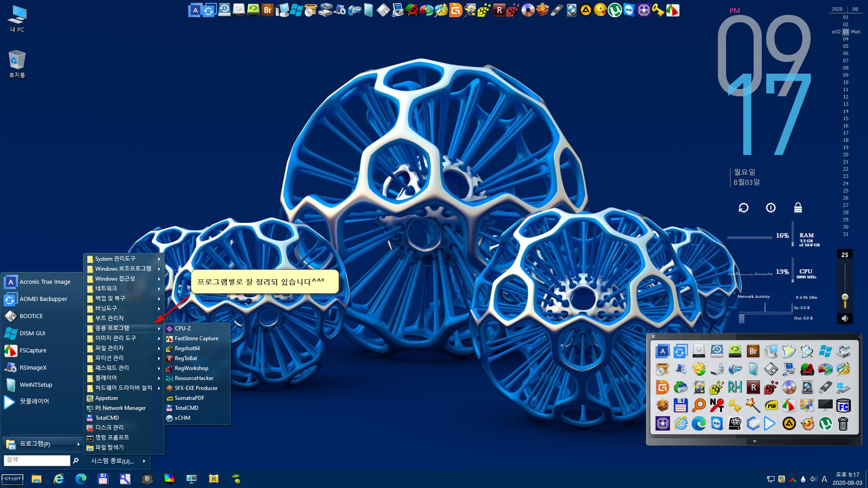Open the yellow PDF icon in launcher panel
The height and width of the screenshot is (488, 868).
point(771,405)
